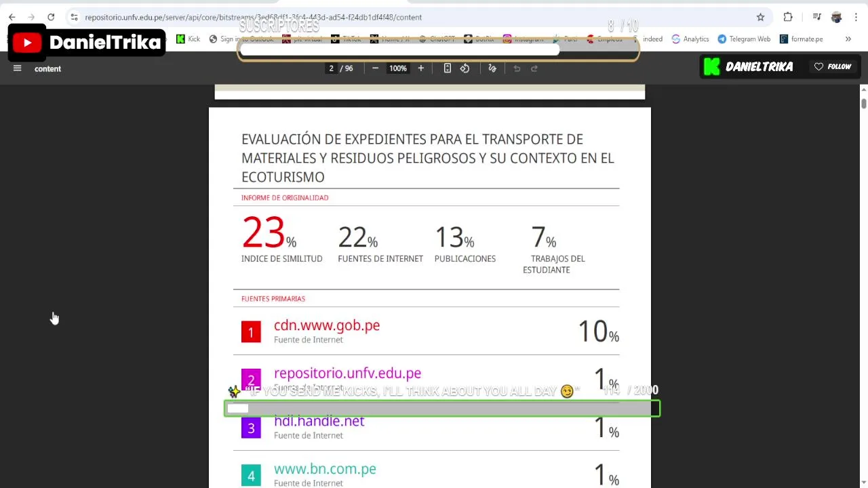This screenshot has height=488, width=868.
Task: Click the scrollbar up arrow
Action: coord(863,89)
